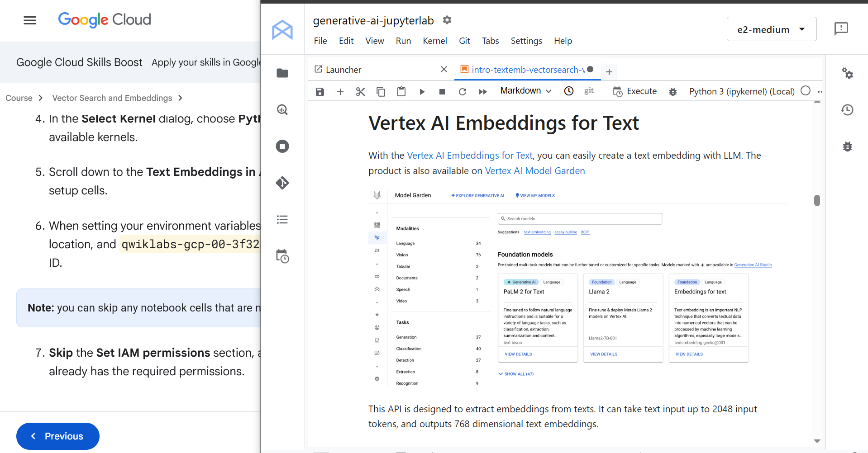
Task: Open the history panel in right sidebar
Action: point(847,109)
